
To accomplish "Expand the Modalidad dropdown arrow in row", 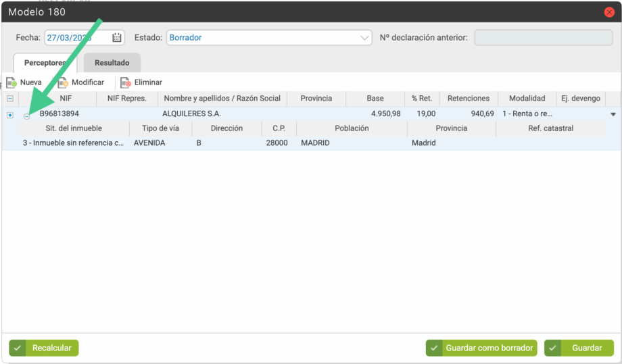I will coord(613,114).
